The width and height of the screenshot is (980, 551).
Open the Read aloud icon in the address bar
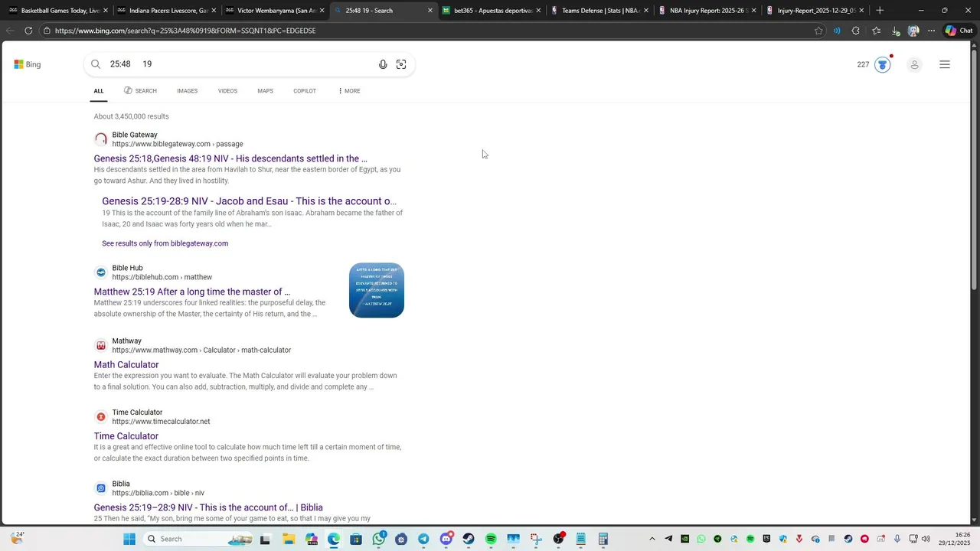tap(837, 31)
